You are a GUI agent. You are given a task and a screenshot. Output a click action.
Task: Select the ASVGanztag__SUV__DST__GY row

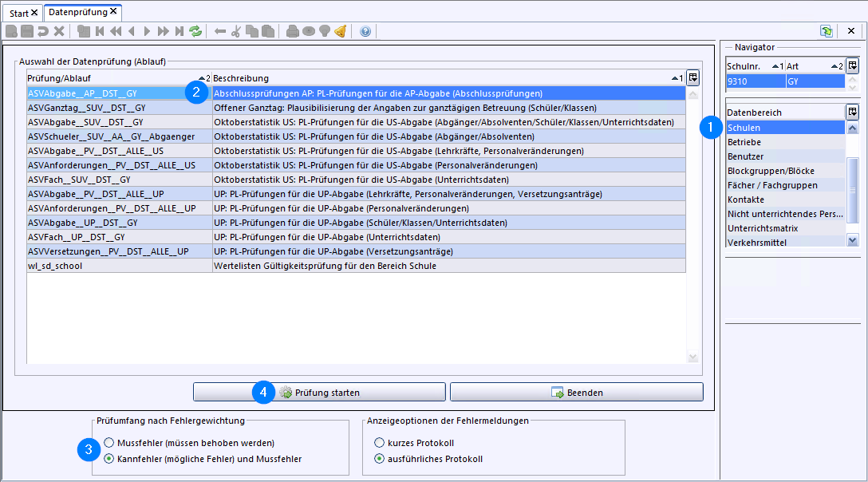click(356, 108)
